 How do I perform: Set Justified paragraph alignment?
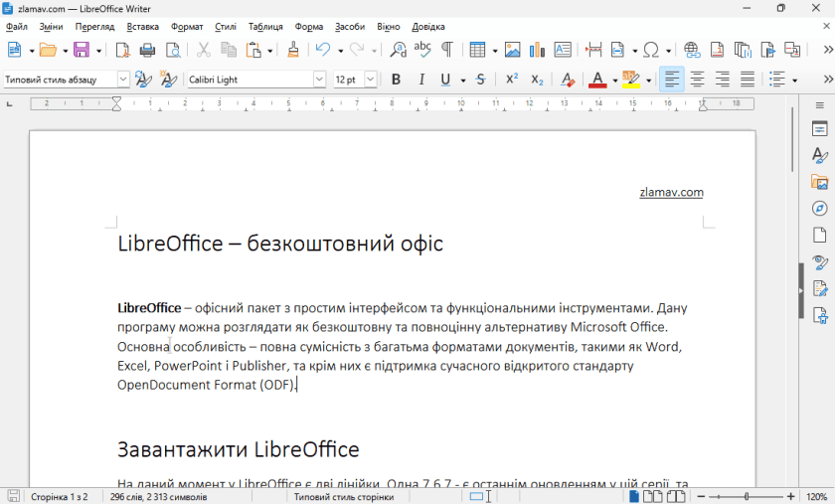point(748,80)
